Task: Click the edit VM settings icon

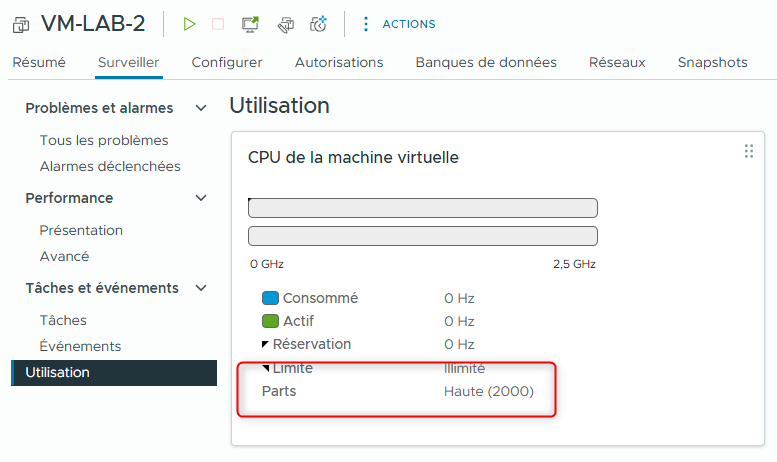Action: 285,24
